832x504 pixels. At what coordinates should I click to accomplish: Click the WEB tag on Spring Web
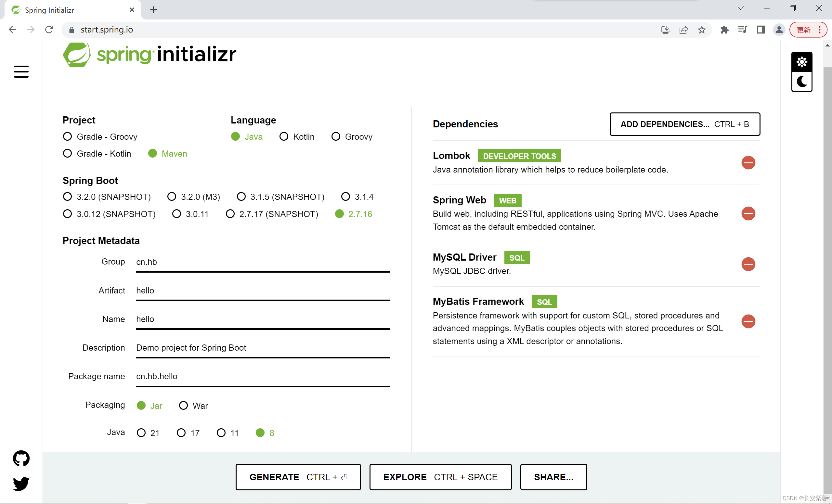[x=508, y=200]
